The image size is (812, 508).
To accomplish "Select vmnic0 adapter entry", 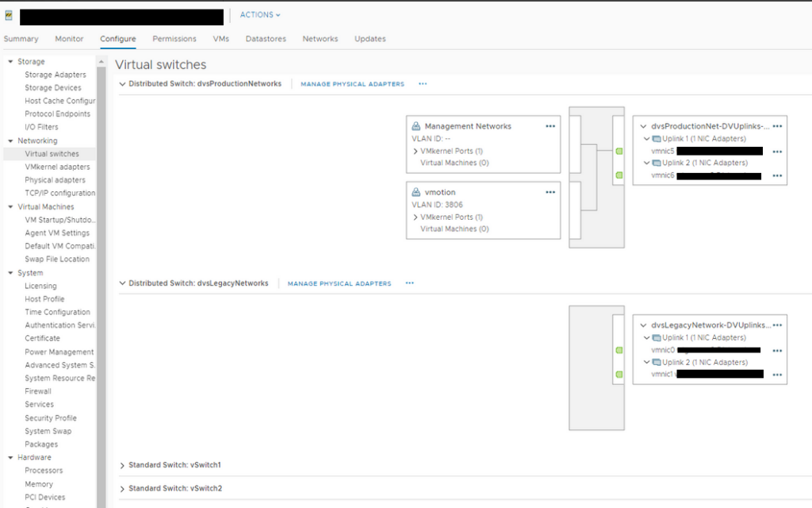I will (663, 350).
